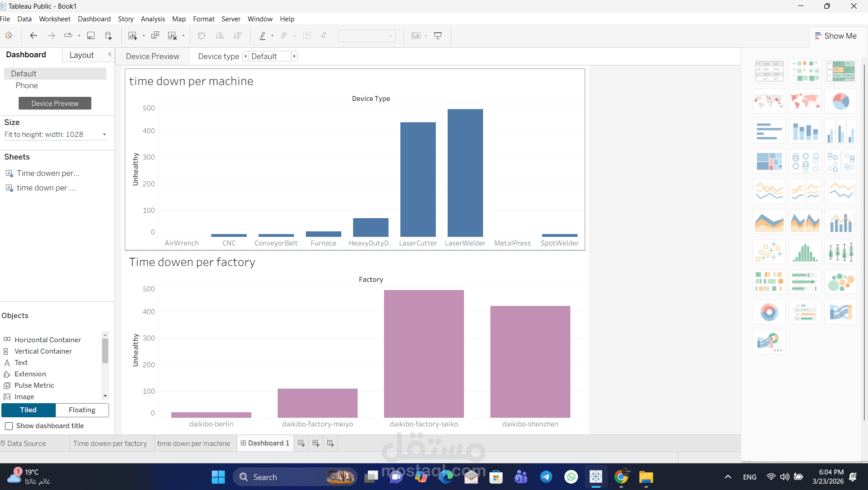Go to the Data Source tab
This screenshot has height=490, width=868.
[x=26, y=443]
